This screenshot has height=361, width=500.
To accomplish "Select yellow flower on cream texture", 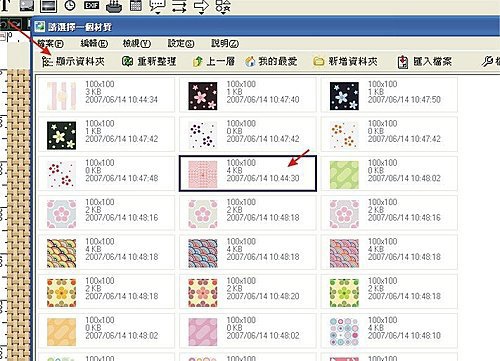I will (x=106, y=291).
